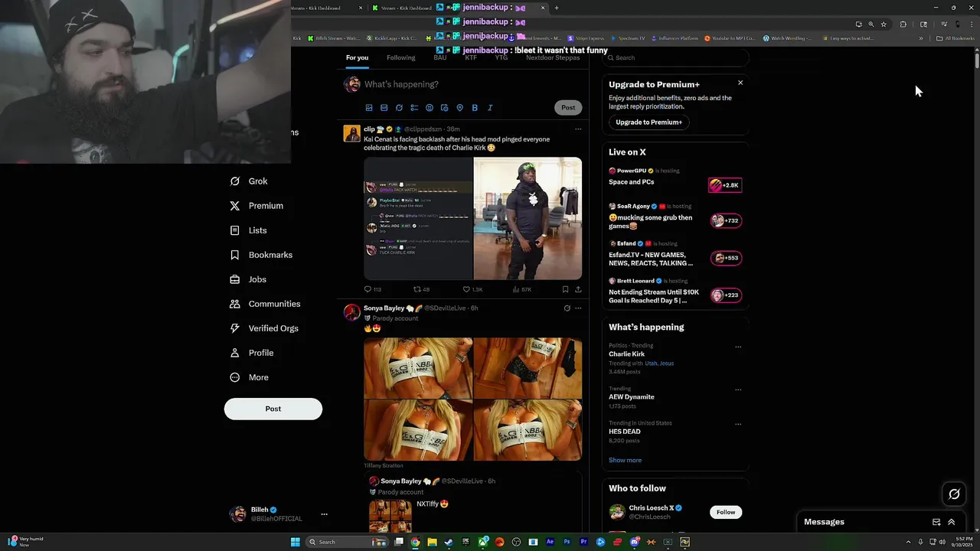This screenshot has height=551, width=980.
Task: Repost clip's Kai Cenat post
Action: coord(421,289)
